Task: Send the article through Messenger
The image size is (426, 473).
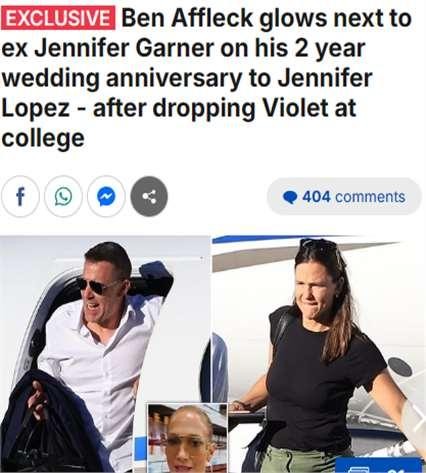Action: (x=106, y=196)
